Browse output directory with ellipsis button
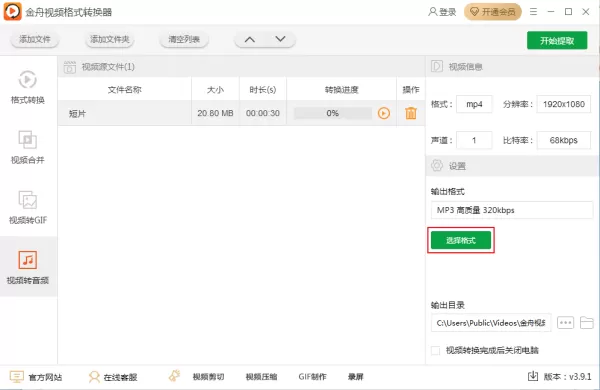The image size is (600, 390). point(565,323)
